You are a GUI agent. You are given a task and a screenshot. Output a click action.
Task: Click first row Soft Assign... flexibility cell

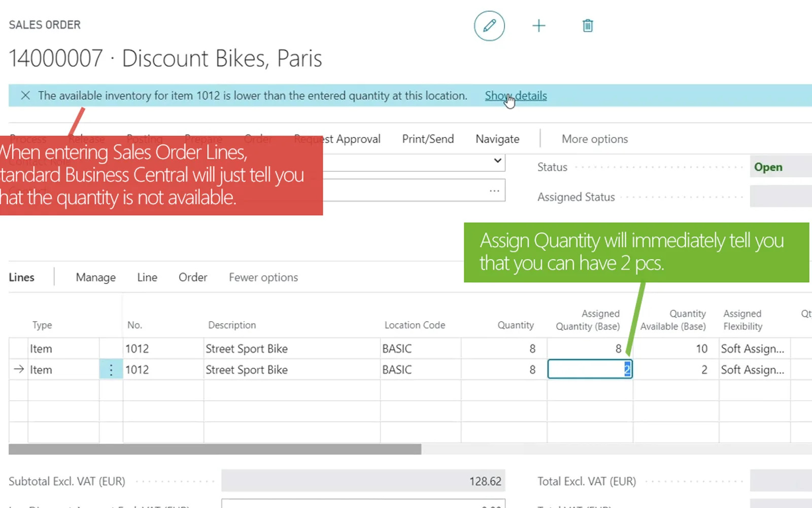click(x=754, y=348)
